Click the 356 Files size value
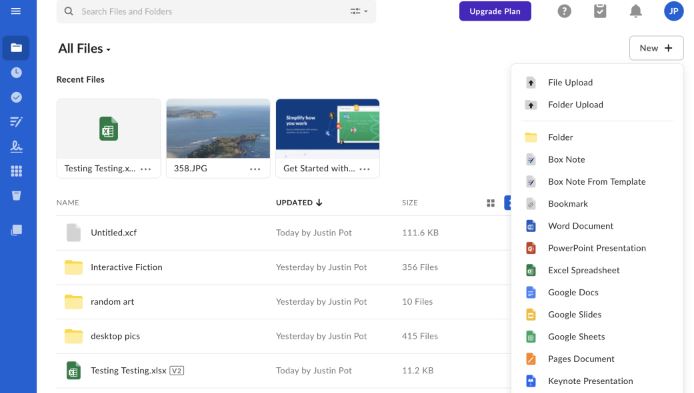This screenshot has width=694, height=393. tap(420, 267)
